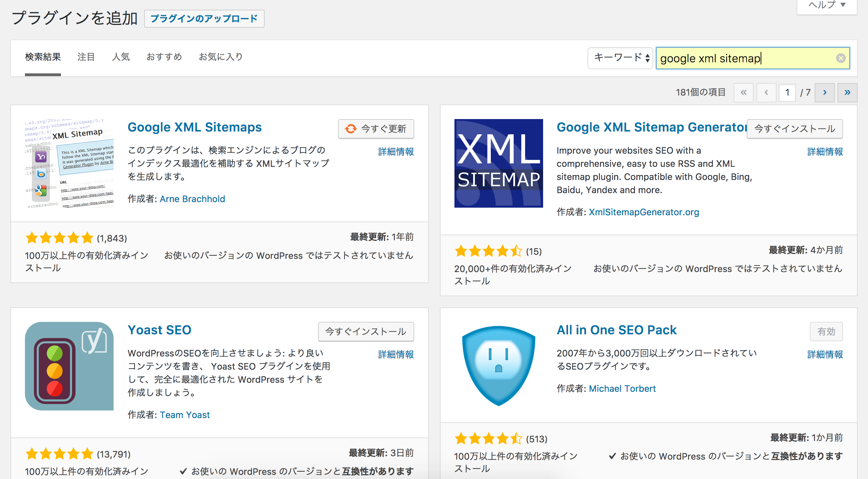
Task: Click プラグインのアップロード button
Action: [204, 19]
